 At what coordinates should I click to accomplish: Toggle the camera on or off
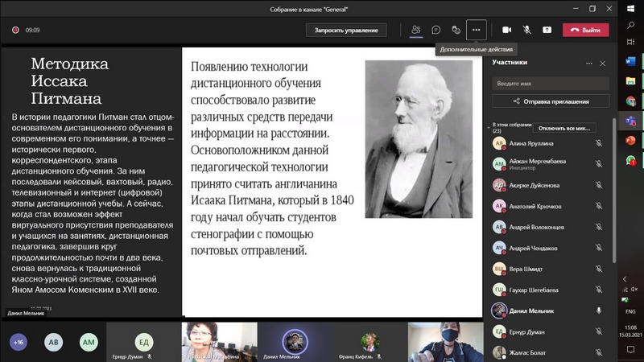pyautogui.click(x=507, y=30)
